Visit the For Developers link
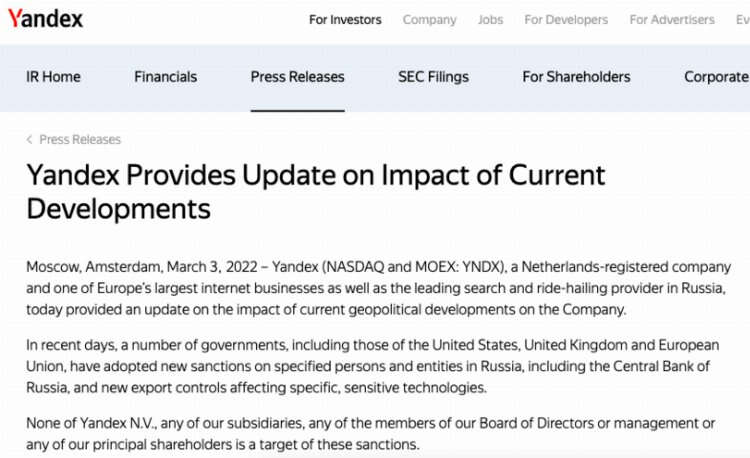750x458 pixels. [x=566, y=20]
